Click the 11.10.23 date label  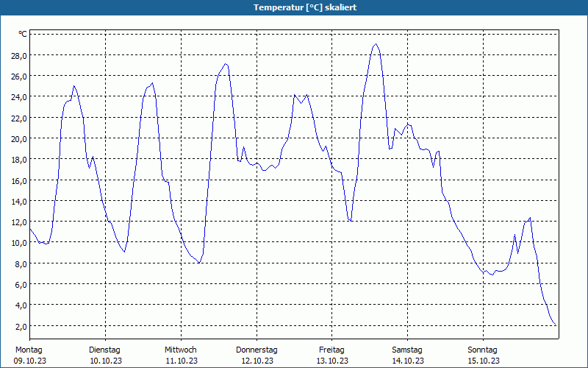182,361
